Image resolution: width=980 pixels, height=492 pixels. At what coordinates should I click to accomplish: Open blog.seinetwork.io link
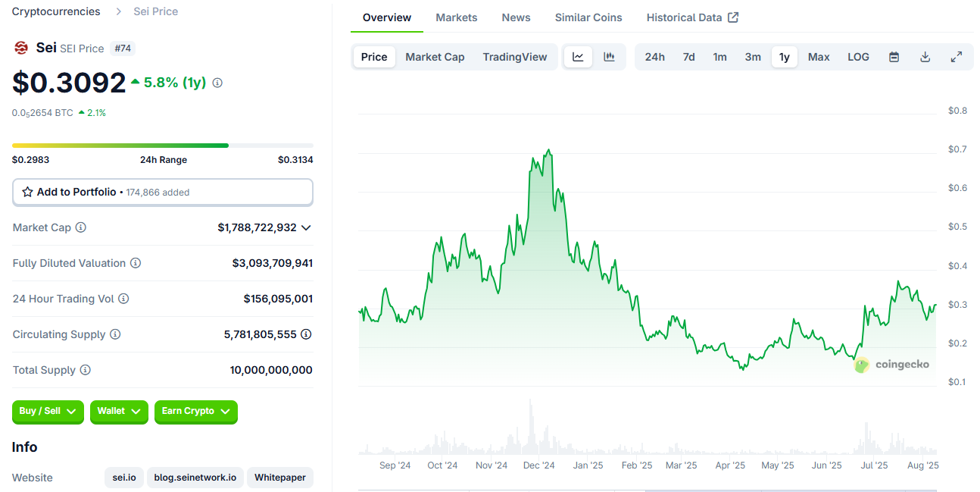195,478
